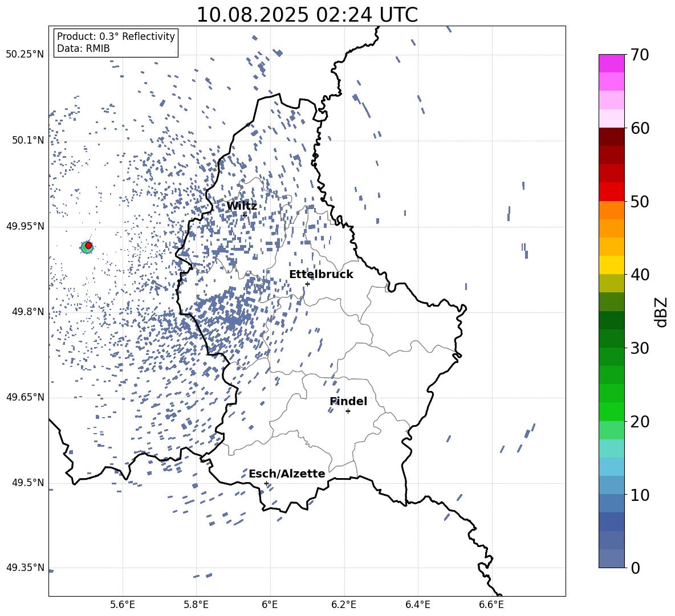The image size is (675, 616).
Task: Click the 6.2°E longitude label
Action: pyautogui.click(x=344, y=605)
